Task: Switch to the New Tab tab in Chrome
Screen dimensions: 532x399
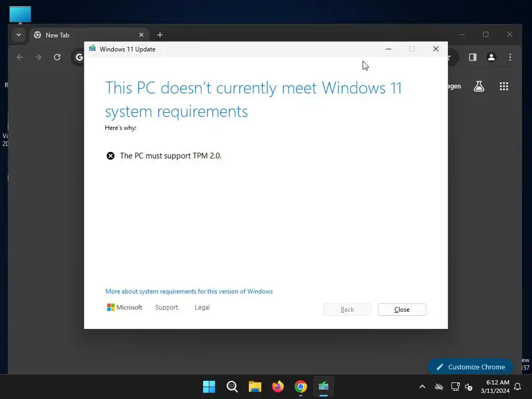Action: pyautogui.click(x=90, y=35)
